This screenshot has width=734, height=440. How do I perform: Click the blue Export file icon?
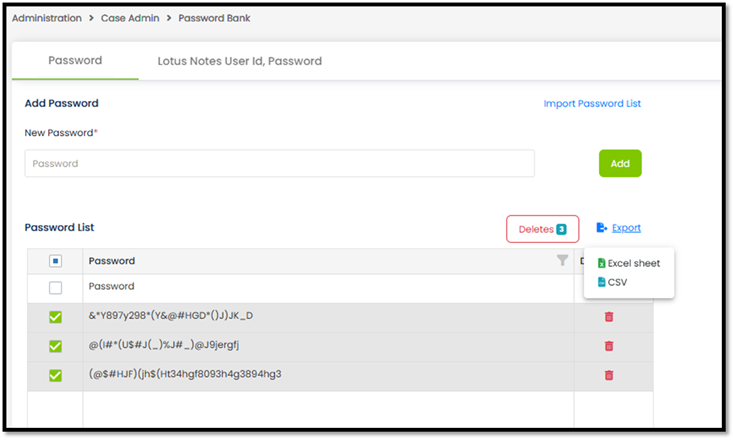[602, 227]
